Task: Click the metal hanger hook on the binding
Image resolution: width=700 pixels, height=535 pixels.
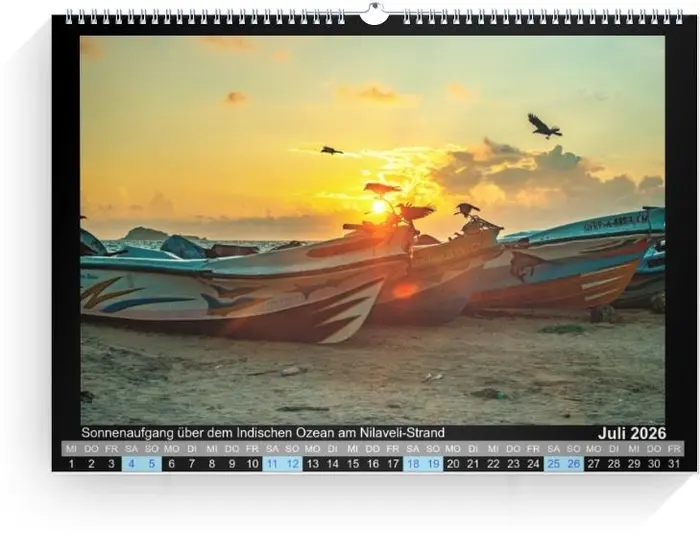Action: (374, 14)
